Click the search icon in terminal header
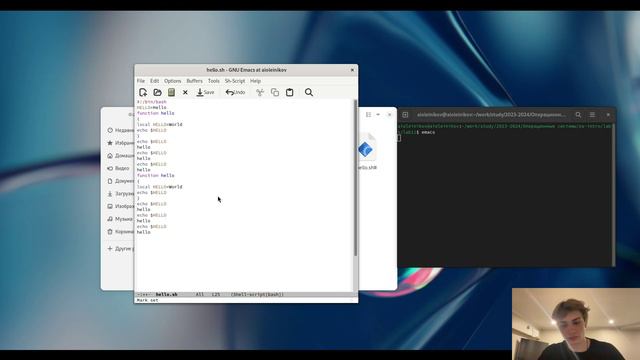The width and height of the screenshot is (640, 360). (x=578, y=115)
